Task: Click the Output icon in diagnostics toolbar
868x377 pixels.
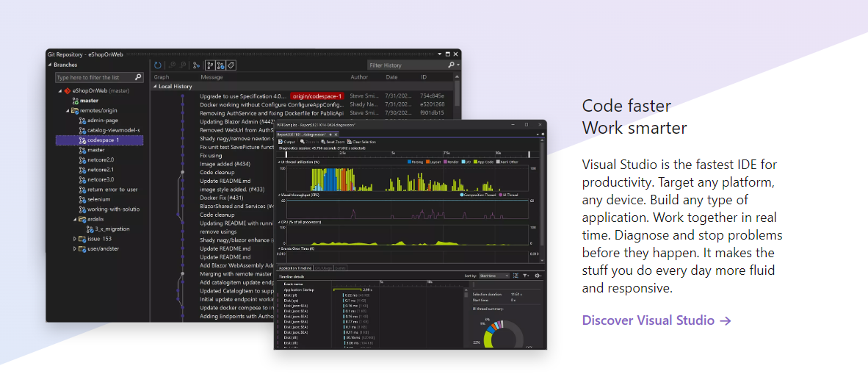Action: pos(281,142)
